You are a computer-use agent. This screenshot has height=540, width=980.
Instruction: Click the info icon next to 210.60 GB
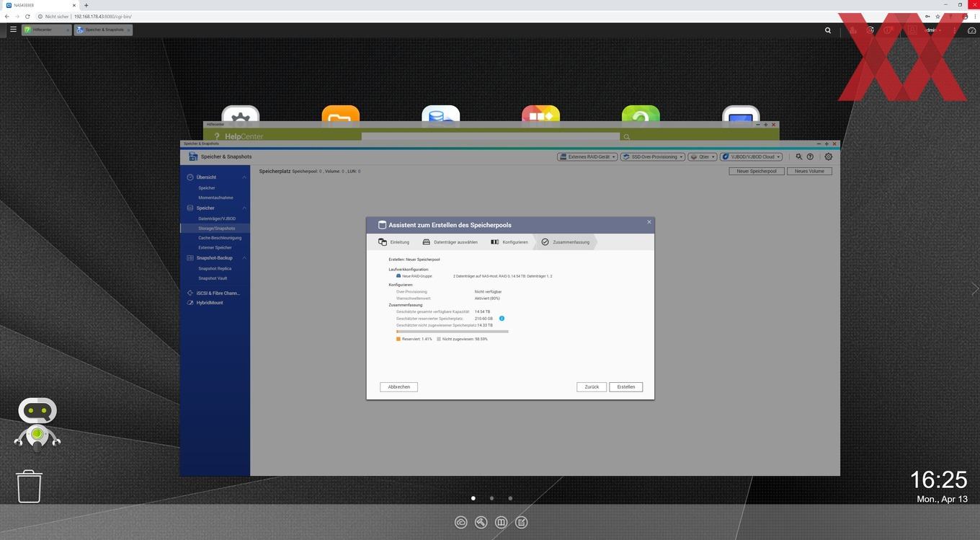pos(502,318)
